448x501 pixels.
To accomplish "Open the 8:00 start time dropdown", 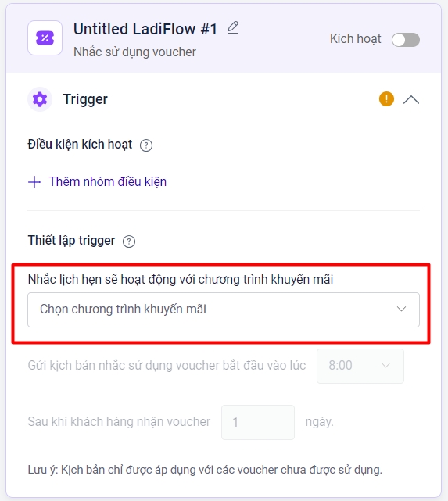I will pyautogui.click(x=360, y=366).
